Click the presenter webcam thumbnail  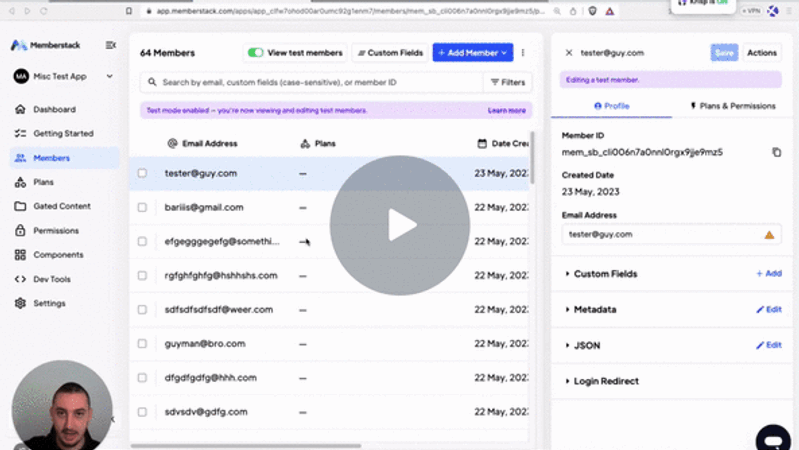62,406
